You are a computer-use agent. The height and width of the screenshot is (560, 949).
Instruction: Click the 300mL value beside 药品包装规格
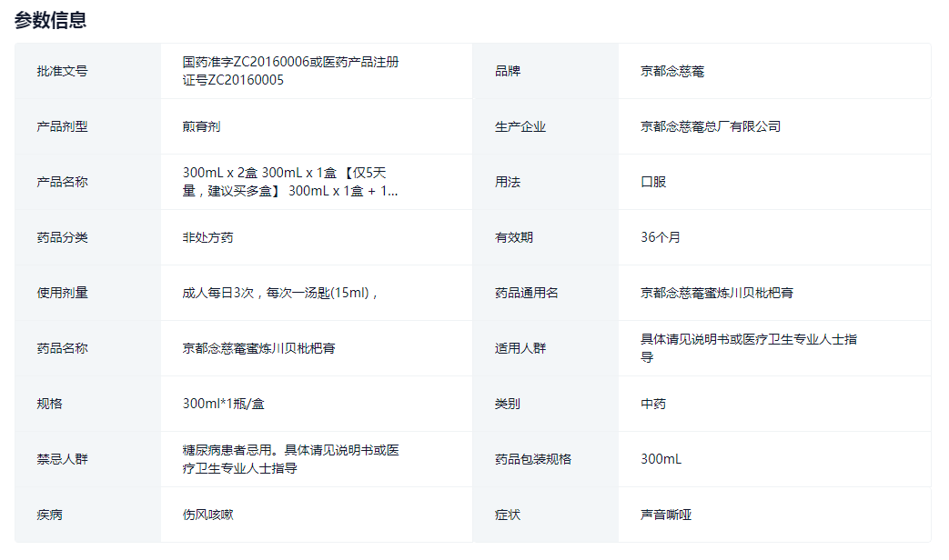pos(660,459)
